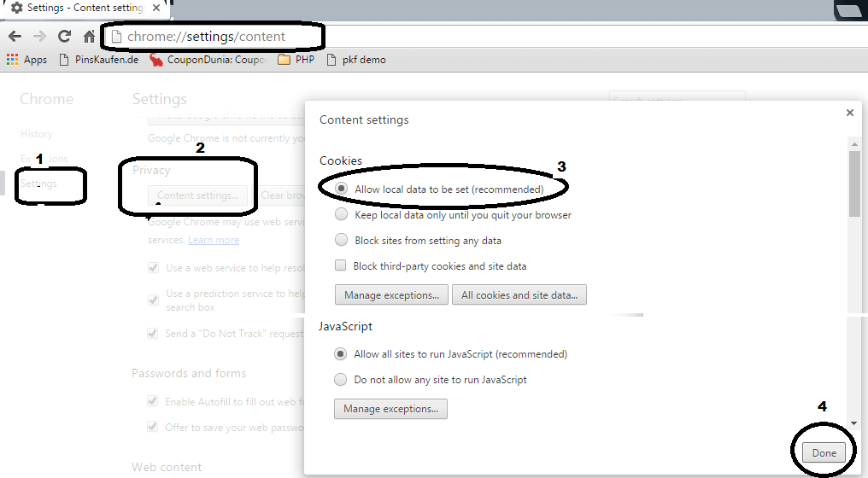Open the Apps grid shortcut
Viewport: 868px width, 478px height.
click(26, 60)
